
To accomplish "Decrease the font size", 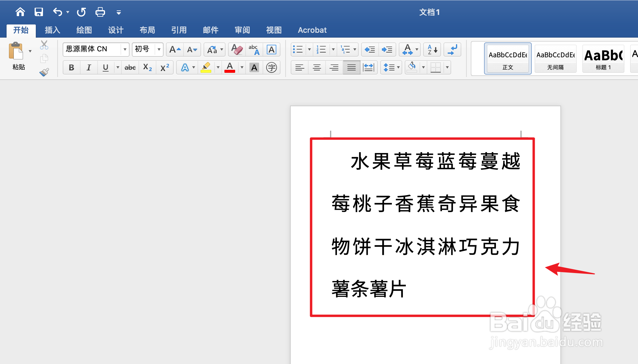I will click(192, 50).
